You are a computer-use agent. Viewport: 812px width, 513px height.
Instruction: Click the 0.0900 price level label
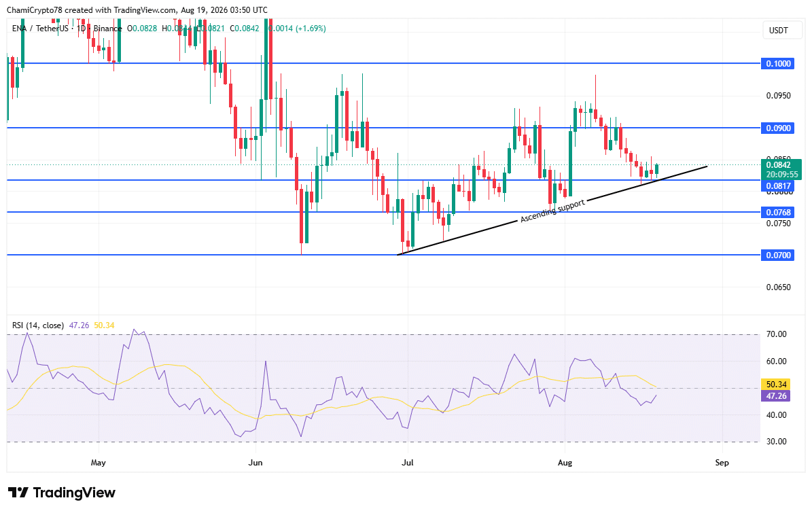pyautogui.click(x=777, y=128)
